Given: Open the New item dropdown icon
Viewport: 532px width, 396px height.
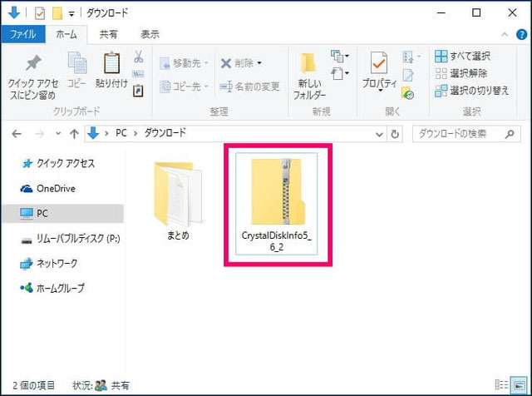Looking at the screenshot, I should coord(340,56).
